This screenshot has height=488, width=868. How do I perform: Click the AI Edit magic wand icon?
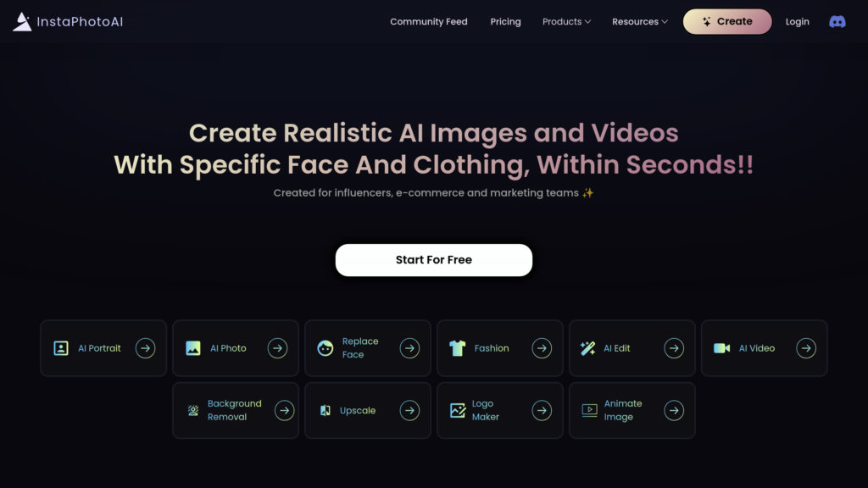tap(587, 348)
